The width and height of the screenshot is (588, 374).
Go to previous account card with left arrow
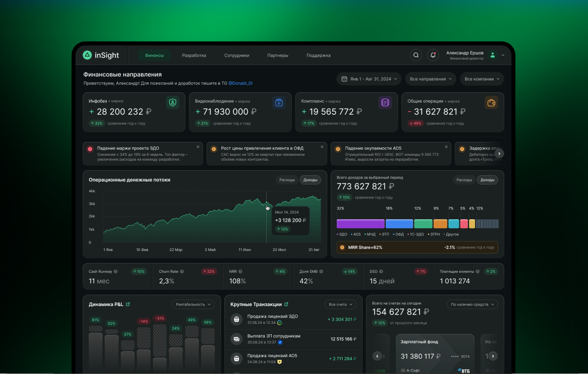click(377, 356)
